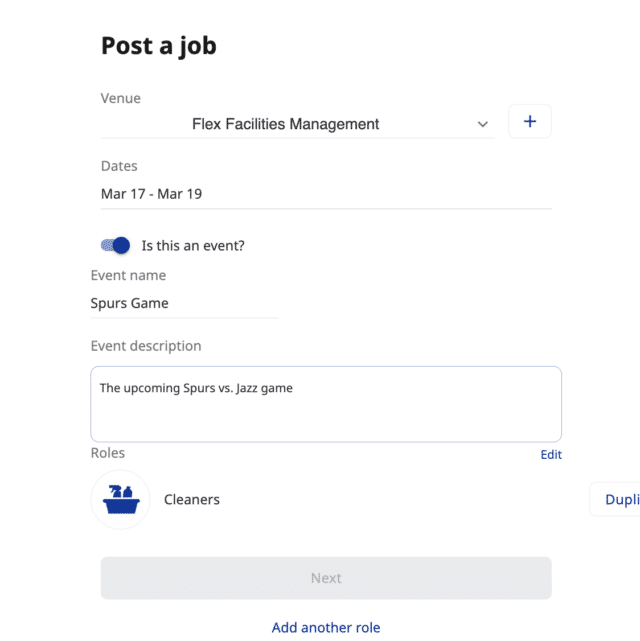Click the Event description label
Viewport: 640px width, 641px height.
click(146, 346)
